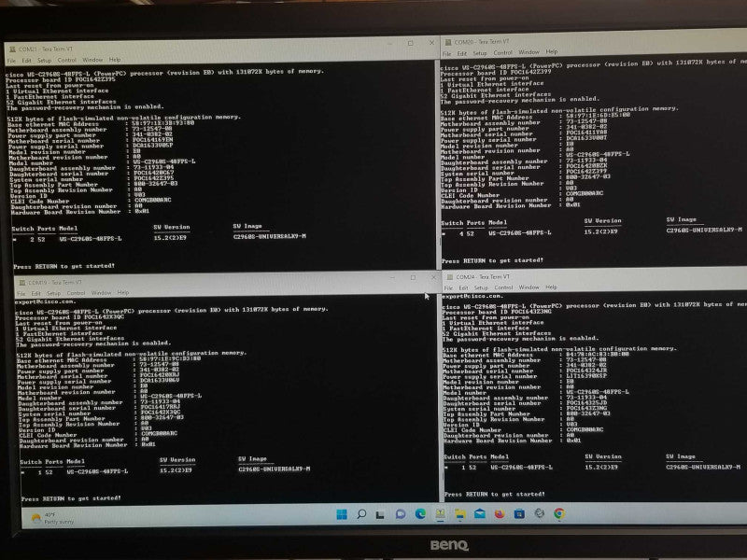Select the Tera Term taskbar icon
Image resolution: width=747 pixels, height=560 pixels.
(440, 512)
